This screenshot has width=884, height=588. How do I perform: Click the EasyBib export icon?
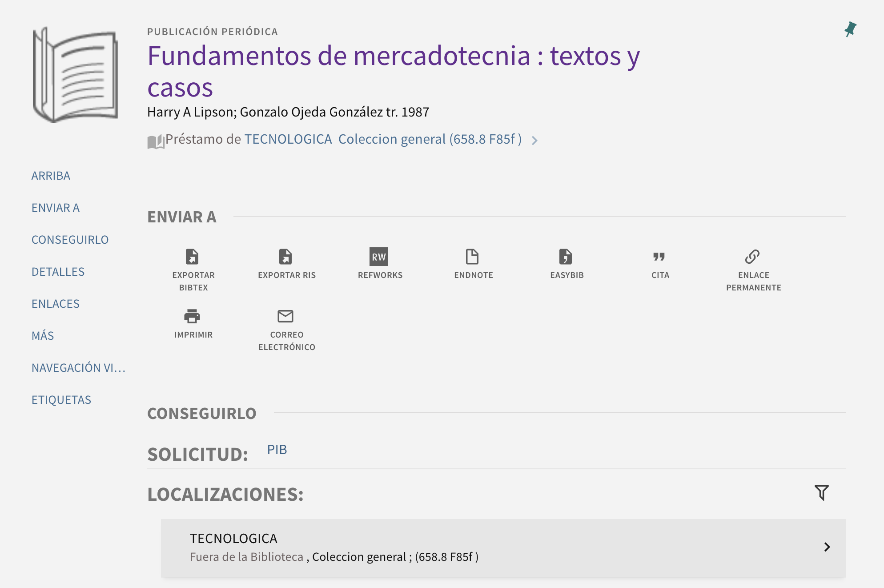(566, 257)
